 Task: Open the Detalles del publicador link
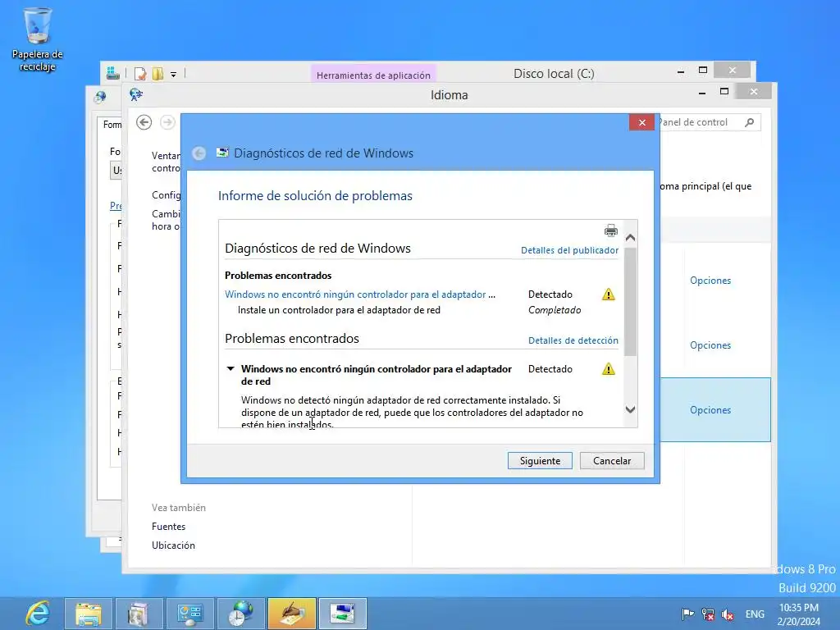click(569, 250)
